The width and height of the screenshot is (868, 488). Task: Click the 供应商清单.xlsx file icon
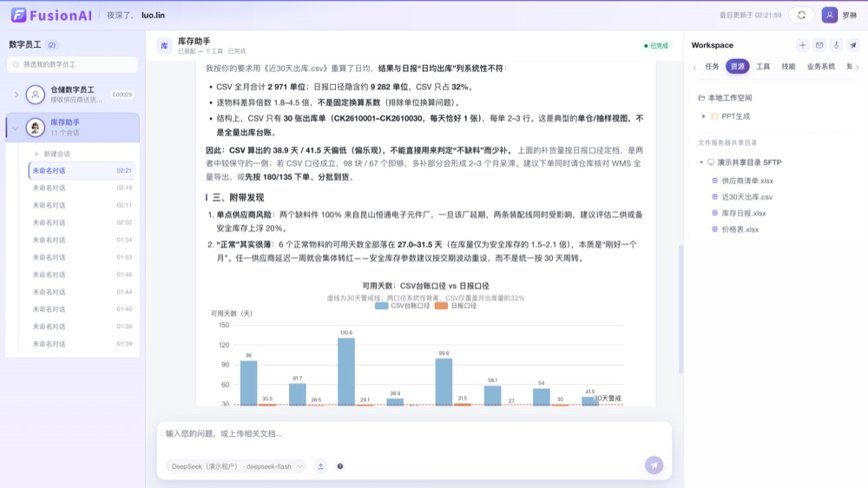tap(714, 181)
